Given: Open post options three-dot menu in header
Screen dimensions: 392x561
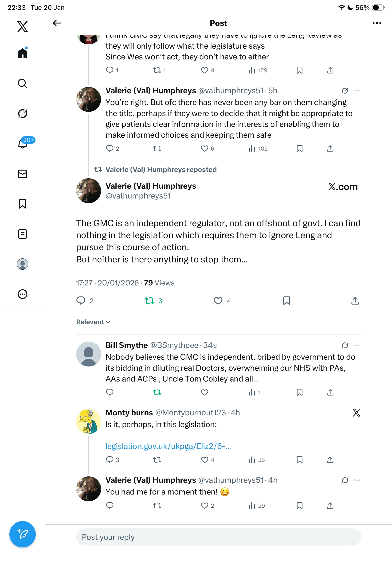Looking at the screenshot, I should [376, 23].
